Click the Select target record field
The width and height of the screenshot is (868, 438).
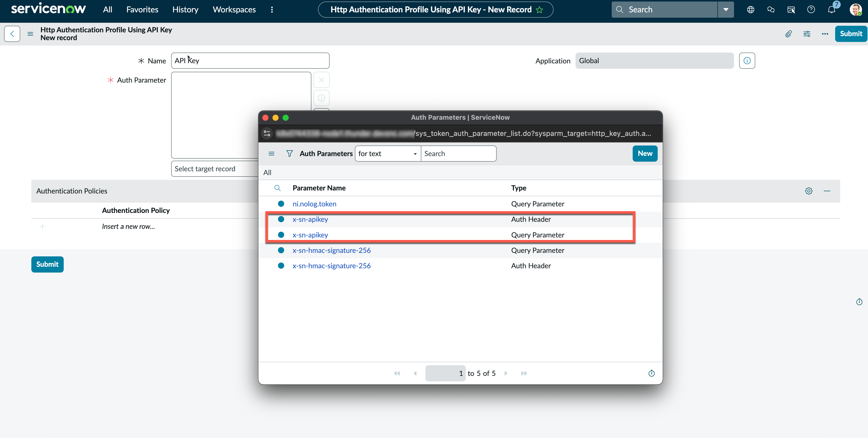(215, 169)
